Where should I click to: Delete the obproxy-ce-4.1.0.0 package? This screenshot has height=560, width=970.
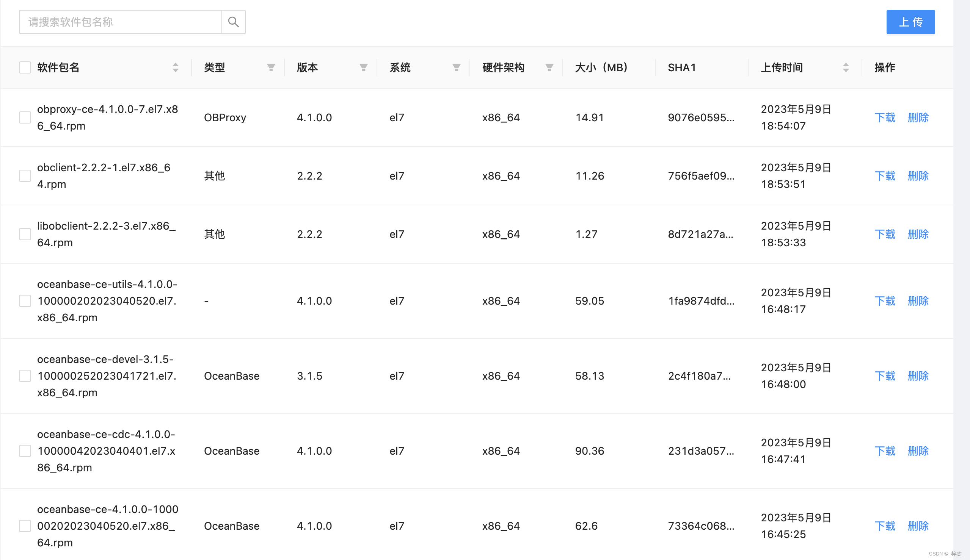tap(918, 117)
